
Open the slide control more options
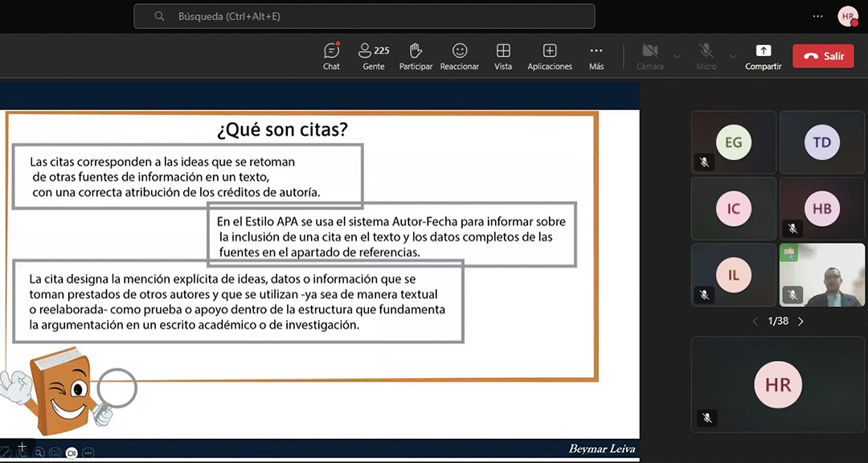pyautogui.click(x=88, y=453)
